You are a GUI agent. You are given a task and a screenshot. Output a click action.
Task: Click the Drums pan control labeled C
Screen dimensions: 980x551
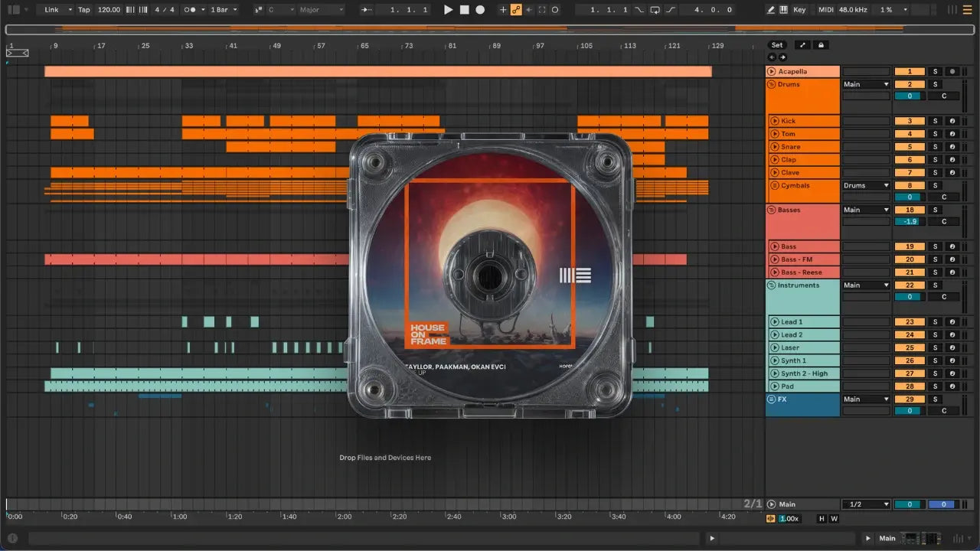[x=944, y=96]
